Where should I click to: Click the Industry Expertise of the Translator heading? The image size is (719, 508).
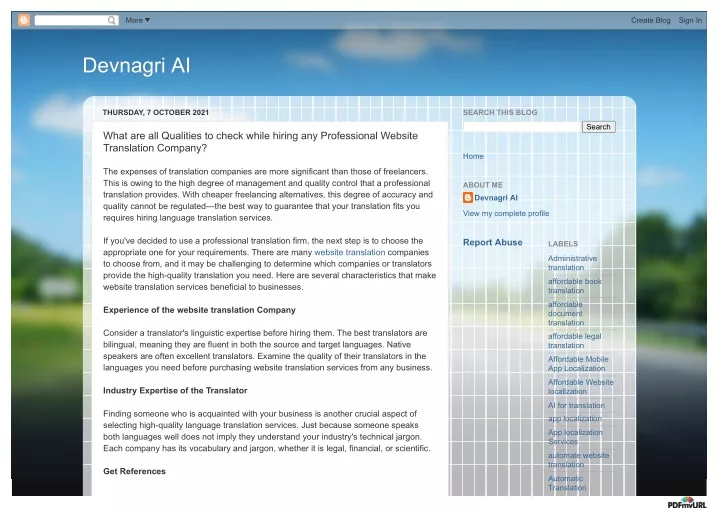click(175, 391)
